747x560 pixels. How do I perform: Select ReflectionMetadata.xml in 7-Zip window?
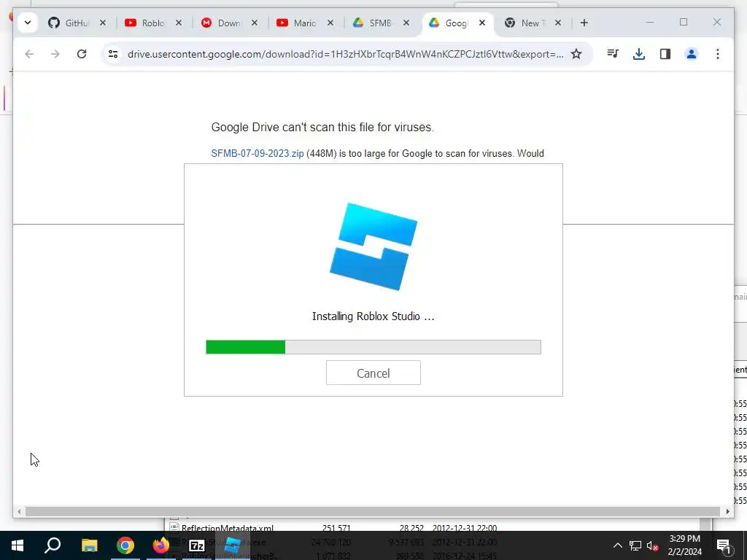tap(228, 528)
